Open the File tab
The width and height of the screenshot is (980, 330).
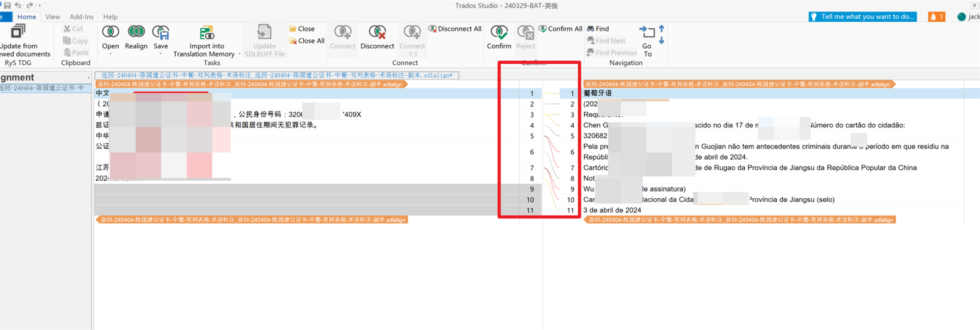click(x=5, y=17)
